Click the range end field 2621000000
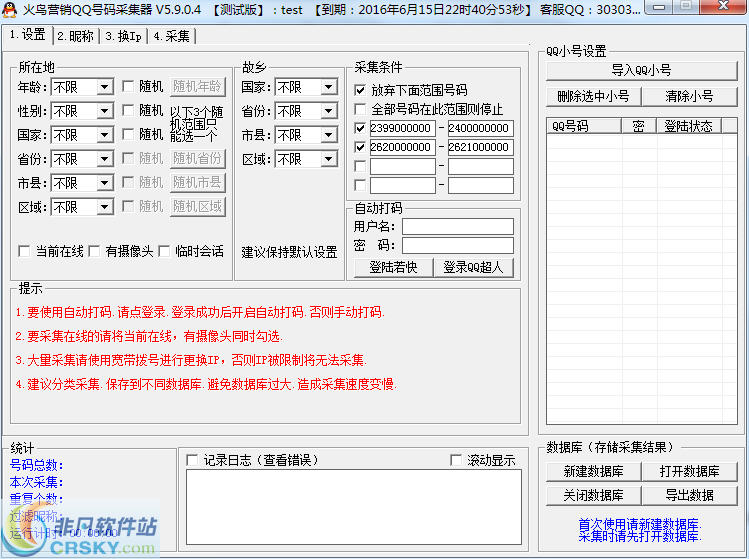 [481, 147]
